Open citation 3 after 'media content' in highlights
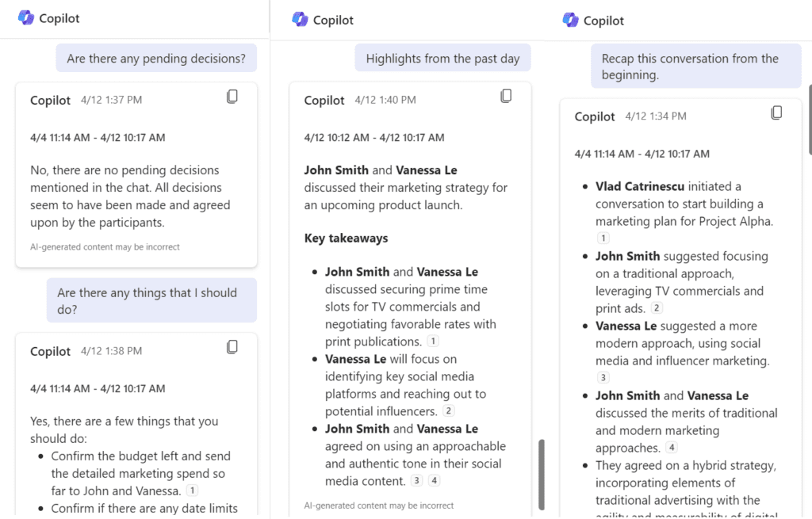Image resolution: width=812 pixels, height=519 pixels. (x=416, y=481)
